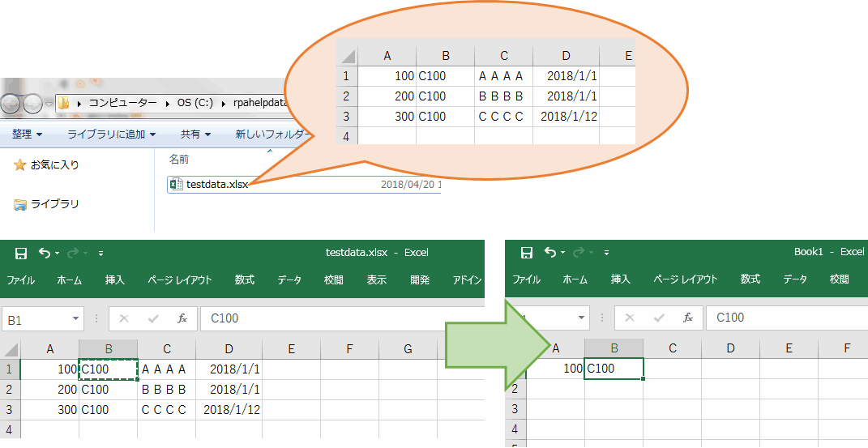868x448 pixels.
Task: Click formula bar showing C100 in Book1
Action: 778,318
